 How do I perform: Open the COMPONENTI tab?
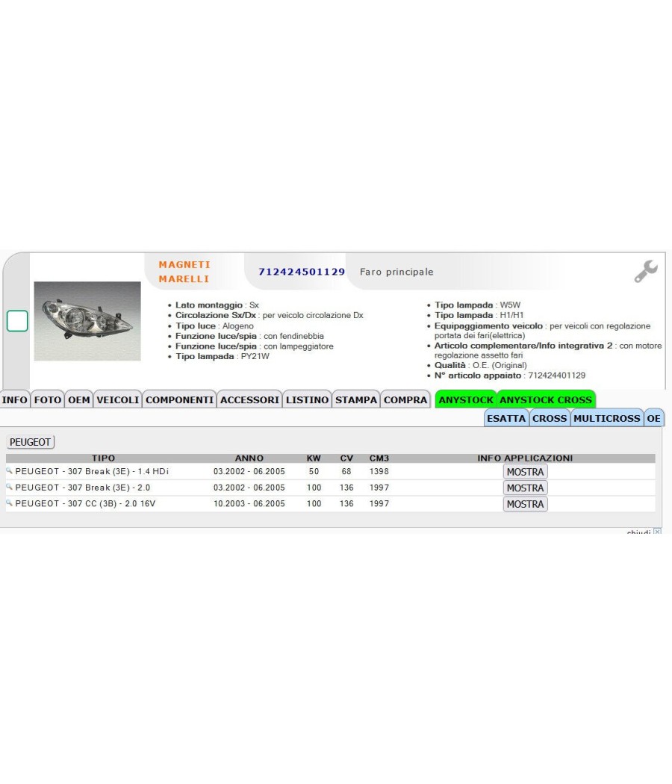[x=179, y=399]
